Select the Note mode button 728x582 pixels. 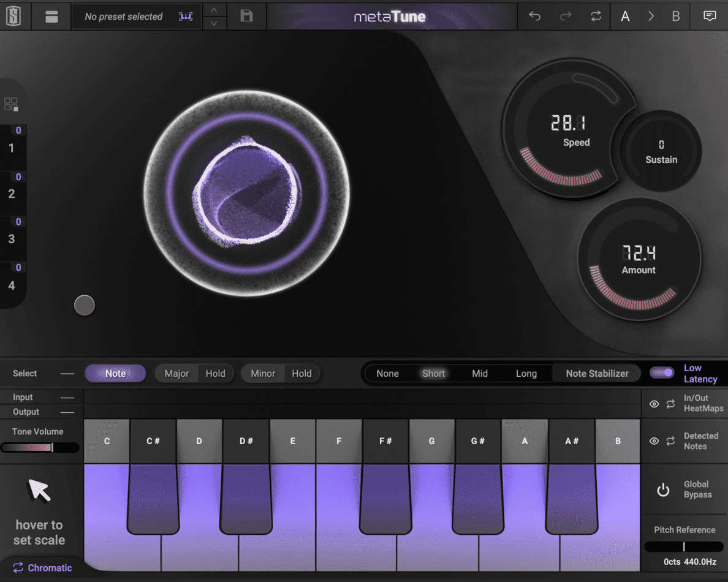tap(115, 373)
